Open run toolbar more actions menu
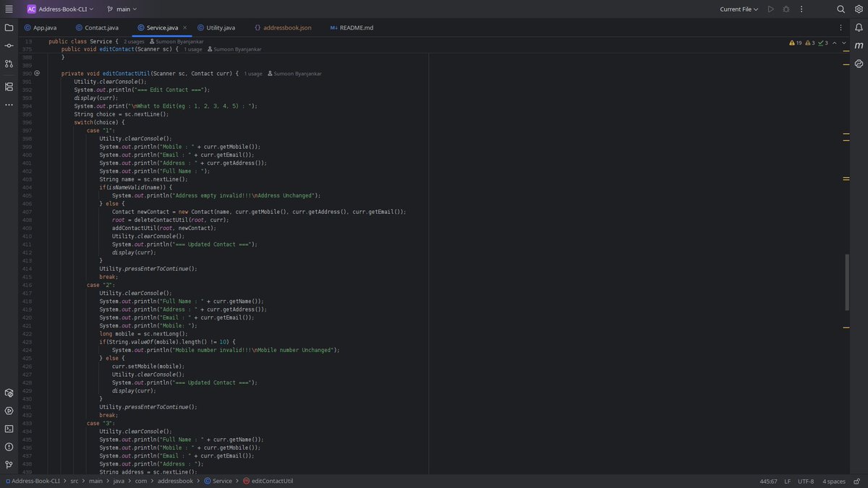 (x=801, y=9)
